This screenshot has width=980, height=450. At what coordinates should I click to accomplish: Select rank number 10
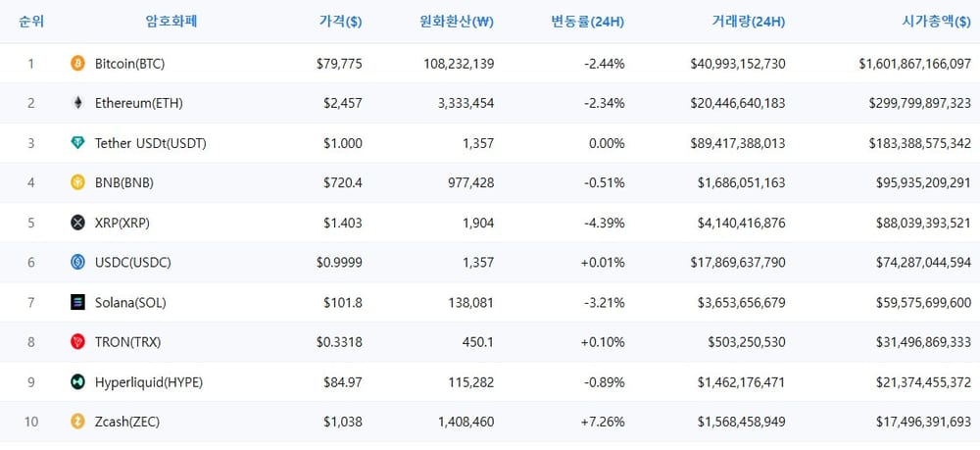coord(31,423)
